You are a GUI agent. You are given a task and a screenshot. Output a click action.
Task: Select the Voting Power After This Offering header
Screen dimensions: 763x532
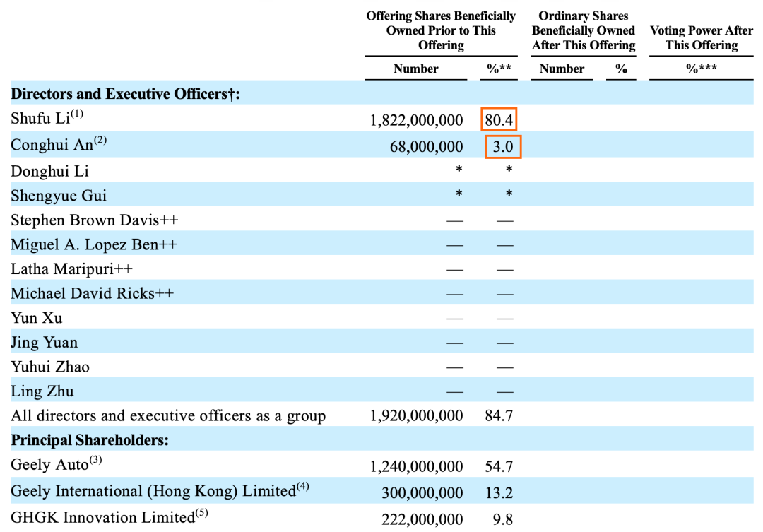(701, 38)
